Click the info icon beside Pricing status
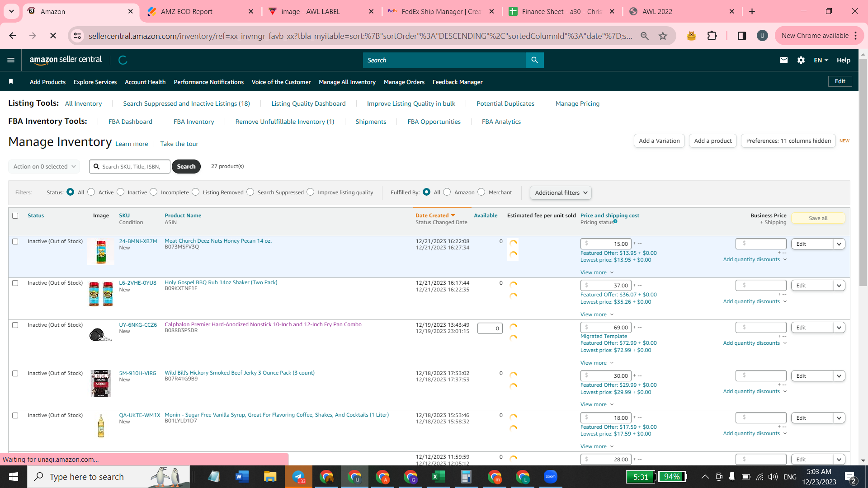Image resolution: width=868 pixels, height=488 pixels. (615, 221)
